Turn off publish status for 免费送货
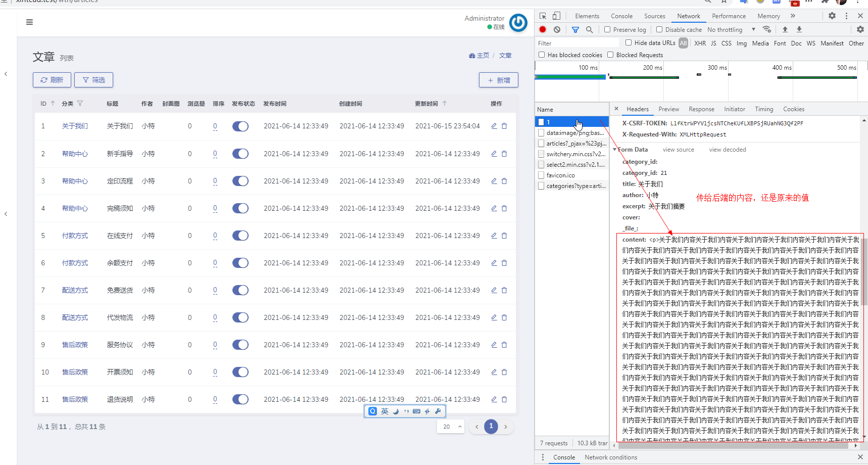868x465 pixels. coord(240,290)
